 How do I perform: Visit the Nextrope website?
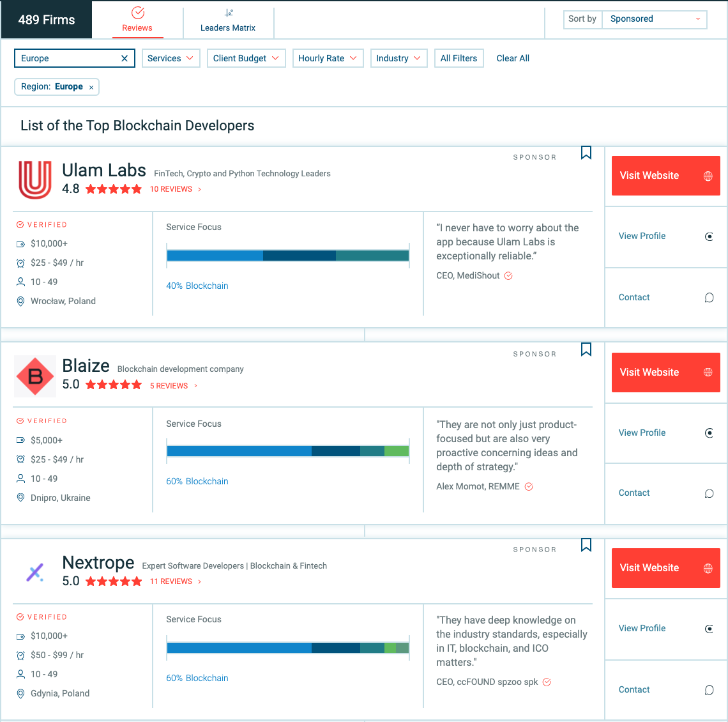(666, 568)
